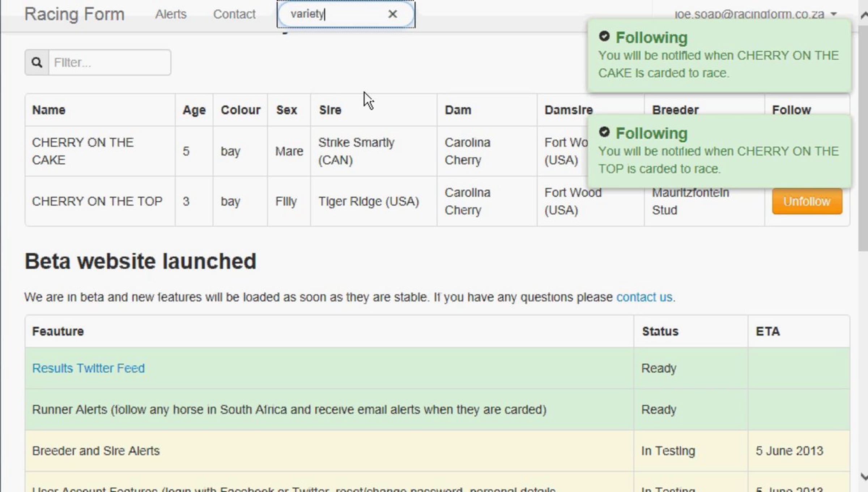Click the joe.soap@racingform.co.za account email
This screenshot has width=868, height=492.
[749, 14]
